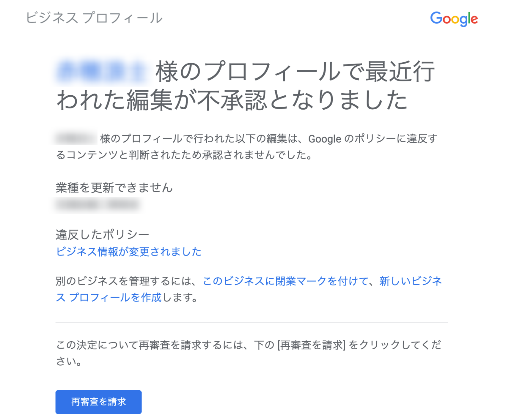The height and width of the screenshot is (420, 525).
Task: Click the horizontal divider line above the review text
Action: click(252, 322)
